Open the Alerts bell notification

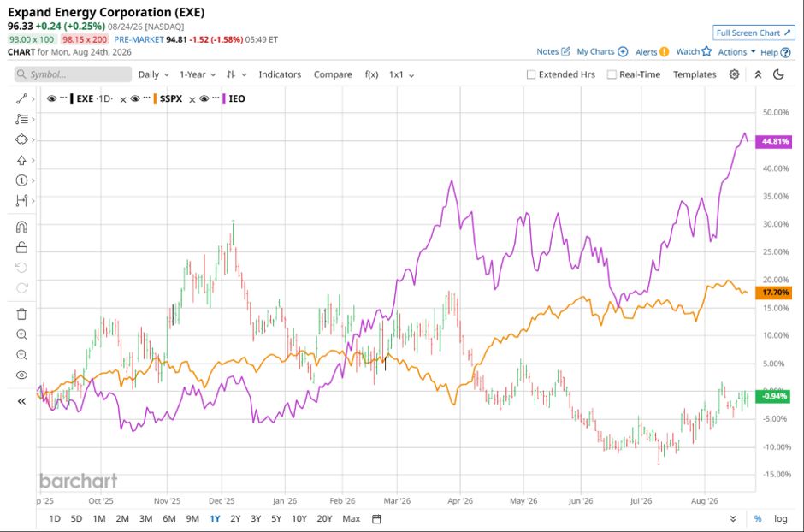tap(664, 52)
